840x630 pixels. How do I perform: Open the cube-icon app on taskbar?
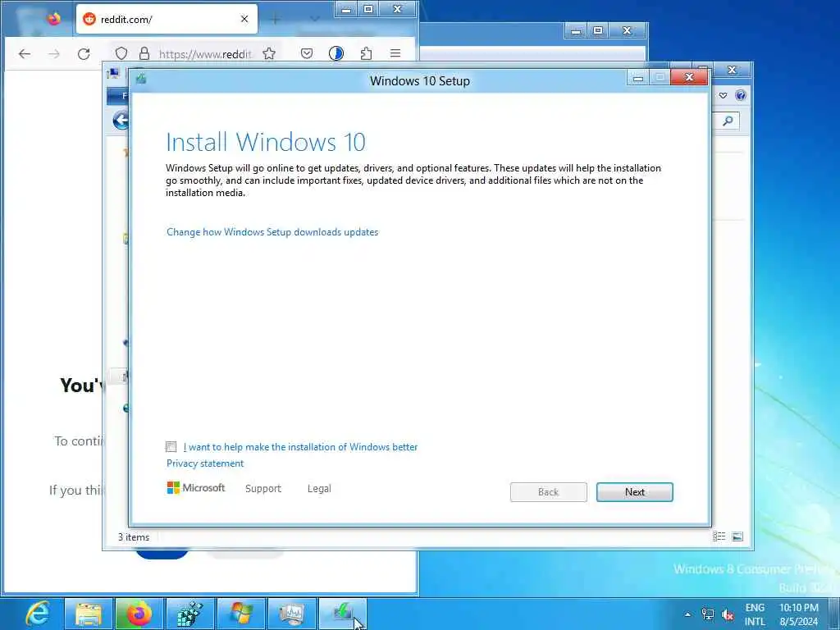(x=189, y=614)
